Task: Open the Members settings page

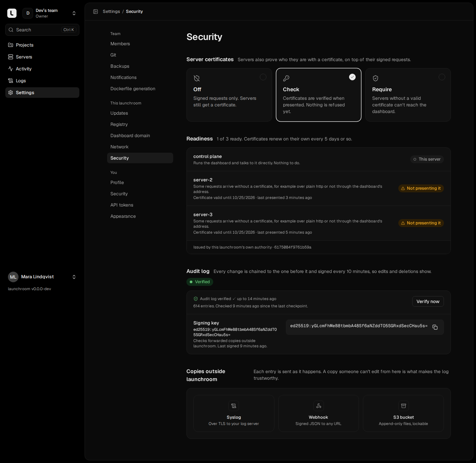Action: pyautogui.click(x=140, y=44)
